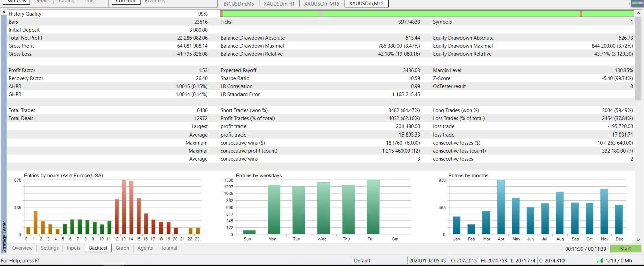Click the Entries by hours chart title

coord(63,175)
